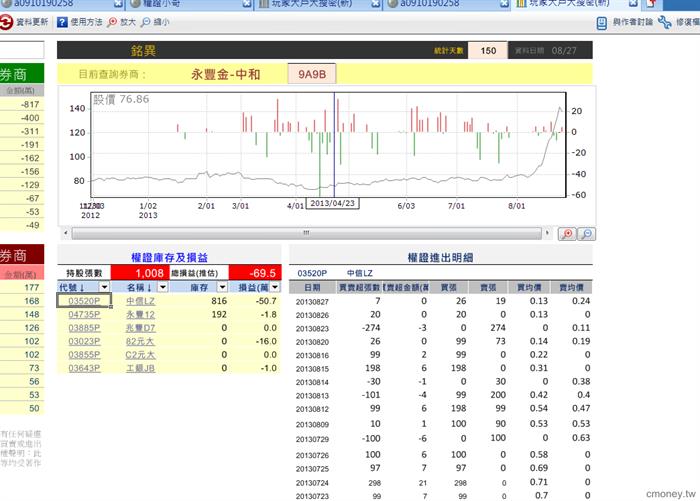Image resolution: width=700 pixels, height=501 pixels.
Task: Open the 損益 column filter dropdown
Action: (275, 287)
